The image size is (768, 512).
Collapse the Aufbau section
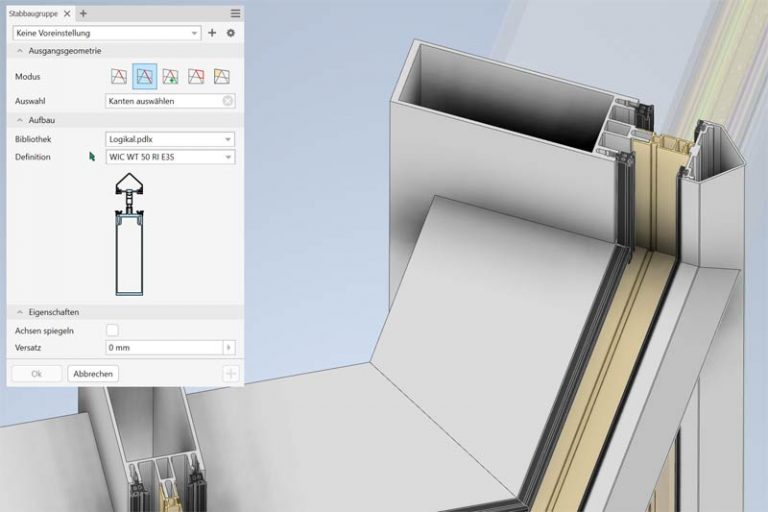click(x=19, y=120)
